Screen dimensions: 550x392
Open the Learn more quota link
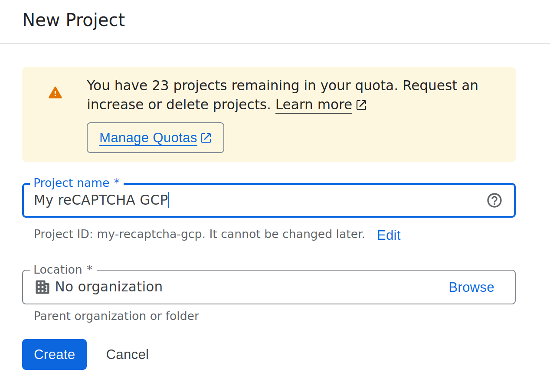(x=314, y=105)
